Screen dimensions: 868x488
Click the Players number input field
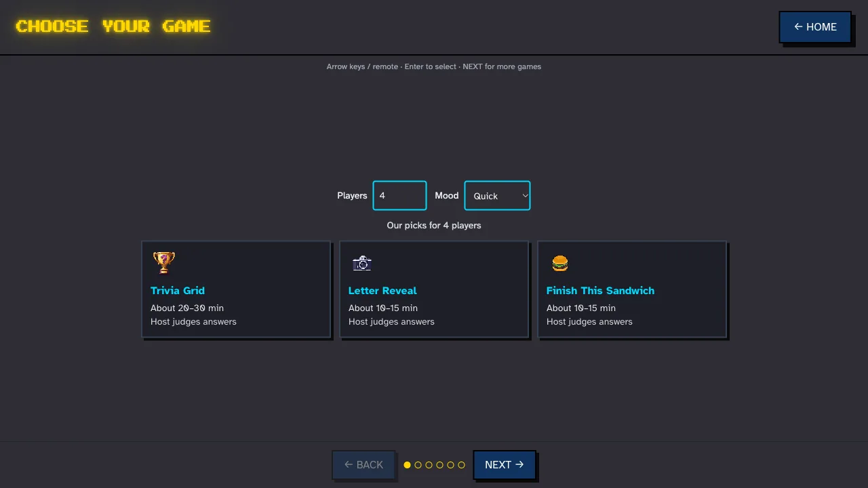point(399,195)
